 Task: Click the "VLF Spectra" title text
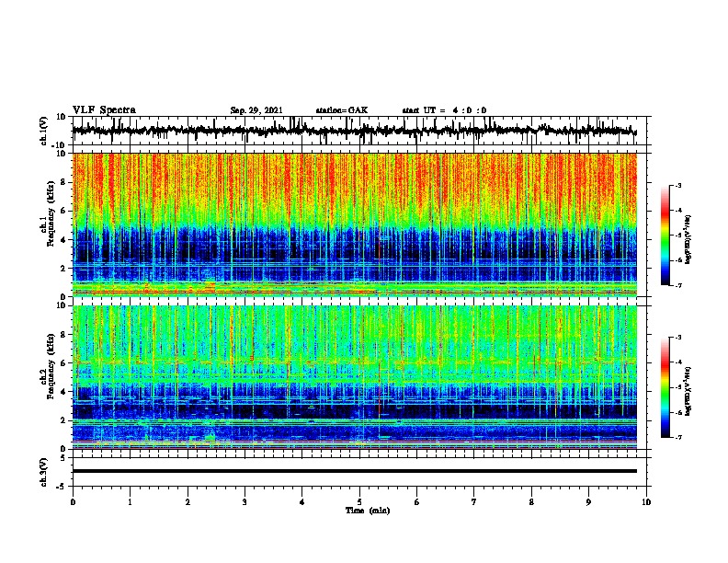[104, 109]
